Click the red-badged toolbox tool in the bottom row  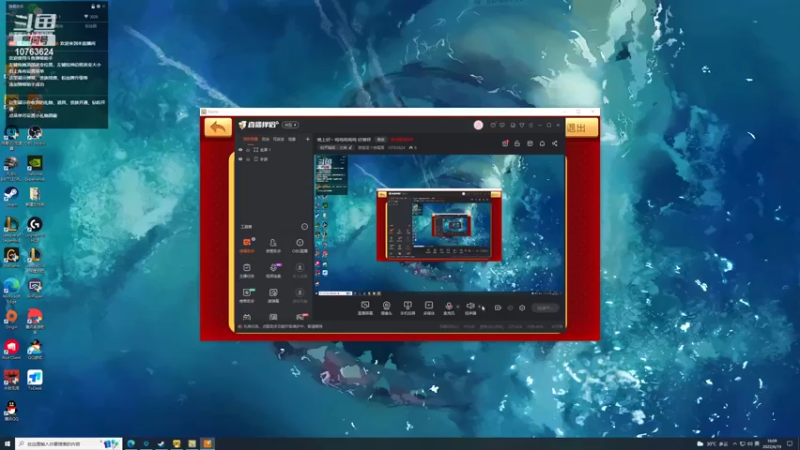click(x=300, y=317)
